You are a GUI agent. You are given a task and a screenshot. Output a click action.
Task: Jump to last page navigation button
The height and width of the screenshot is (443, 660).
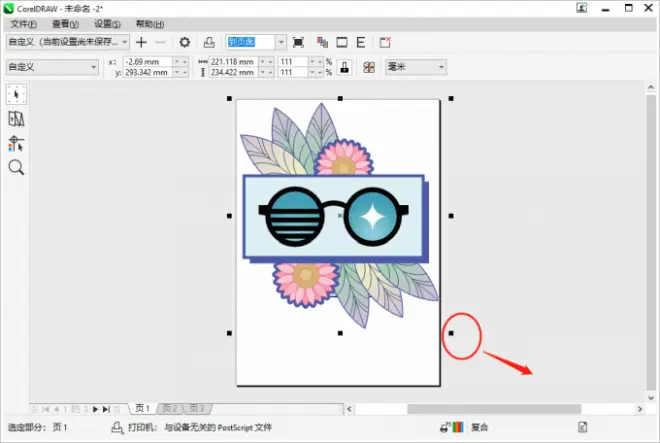106,409
